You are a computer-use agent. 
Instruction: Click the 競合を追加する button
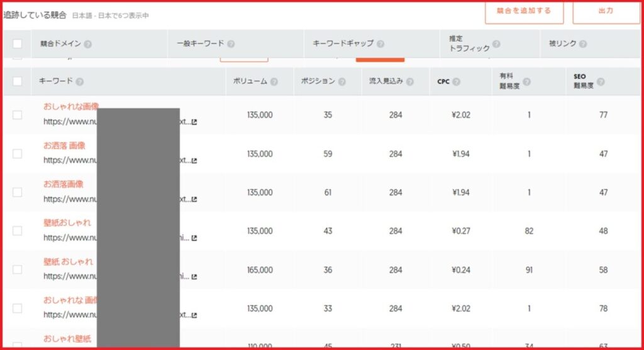524,13
